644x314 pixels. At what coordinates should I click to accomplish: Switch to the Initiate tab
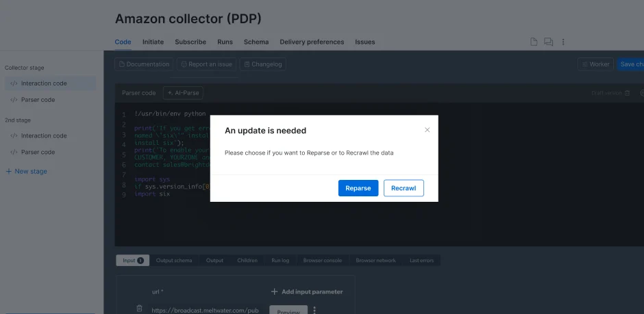click(x=153, y=42)
